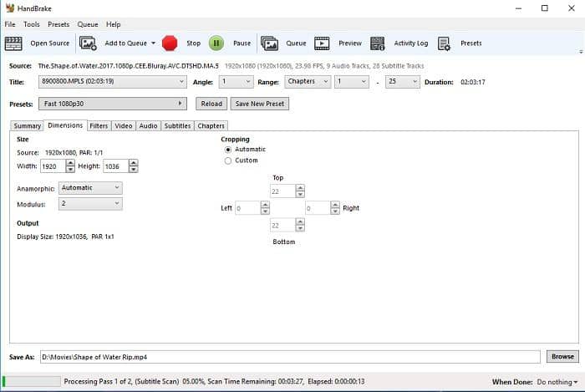The height and width of the screenshot is (392, 585).
Task: Open the Modulus dropdown
Action: click(x=90, y=204)
